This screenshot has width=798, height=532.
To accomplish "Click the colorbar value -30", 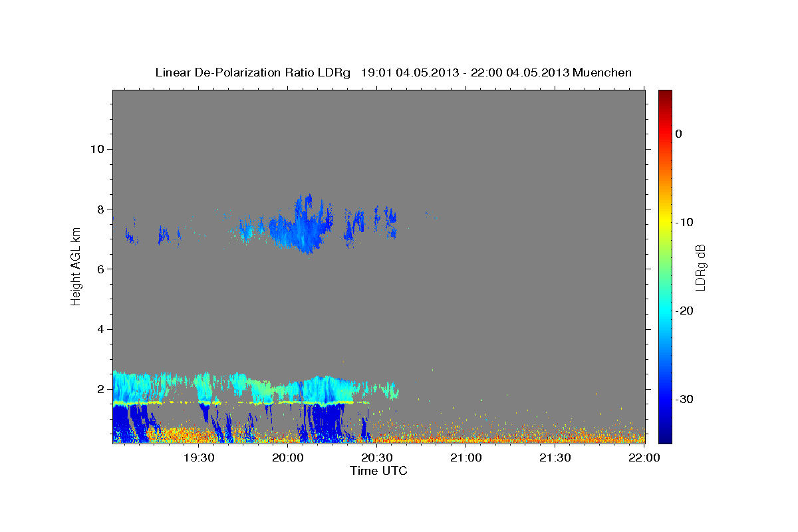I will pos(684,399).
